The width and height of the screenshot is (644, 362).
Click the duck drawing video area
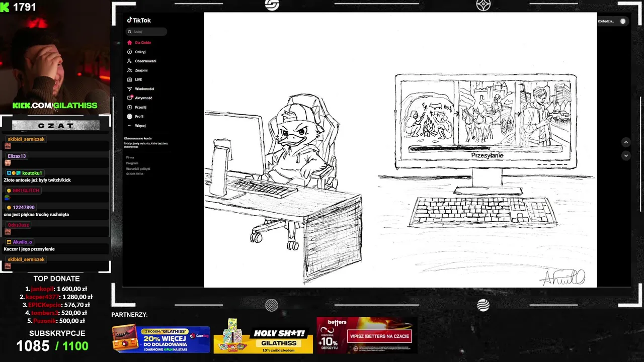pyautogui.click(x=400, y=150)
